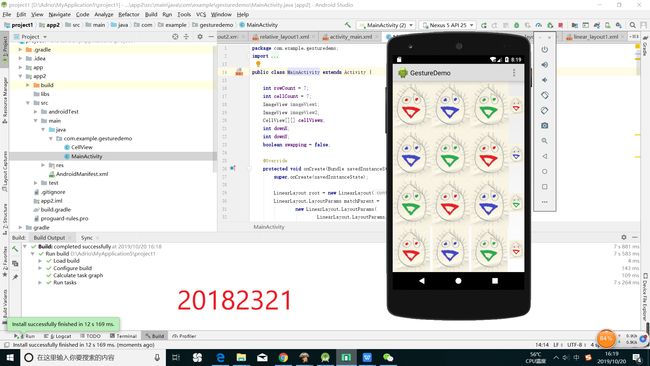Open Nexus 5 API 25 device dropdown
Screen dimensions: 650x366
click(x=448, y=25)
